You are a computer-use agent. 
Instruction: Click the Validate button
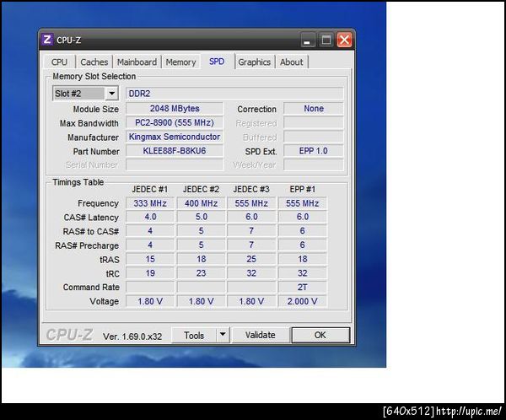tap(260, 335)
